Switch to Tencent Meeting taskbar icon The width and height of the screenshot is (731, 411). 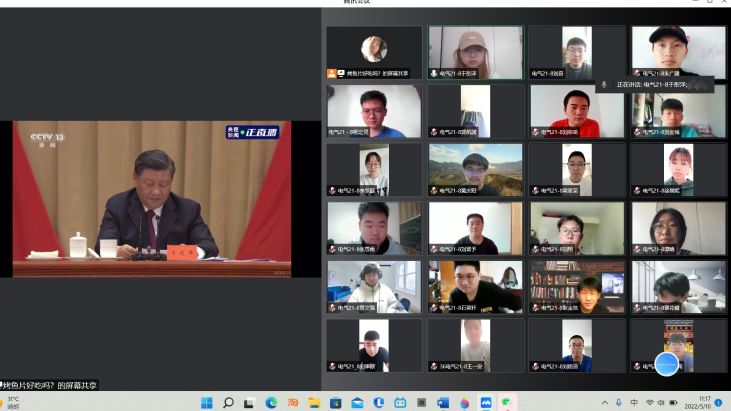pos(486,403)
